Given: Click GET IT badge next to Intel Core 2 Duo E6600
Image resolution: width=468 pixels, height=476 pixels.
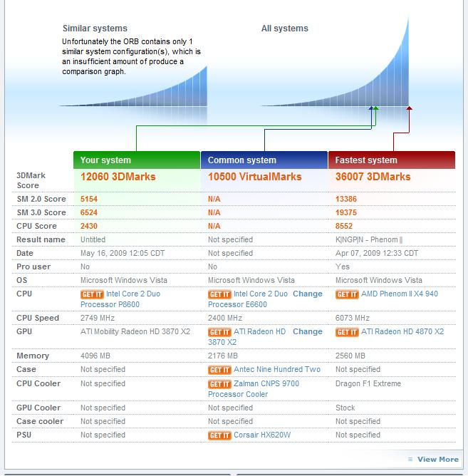Looking at the screenshot, I should point(219,294).
